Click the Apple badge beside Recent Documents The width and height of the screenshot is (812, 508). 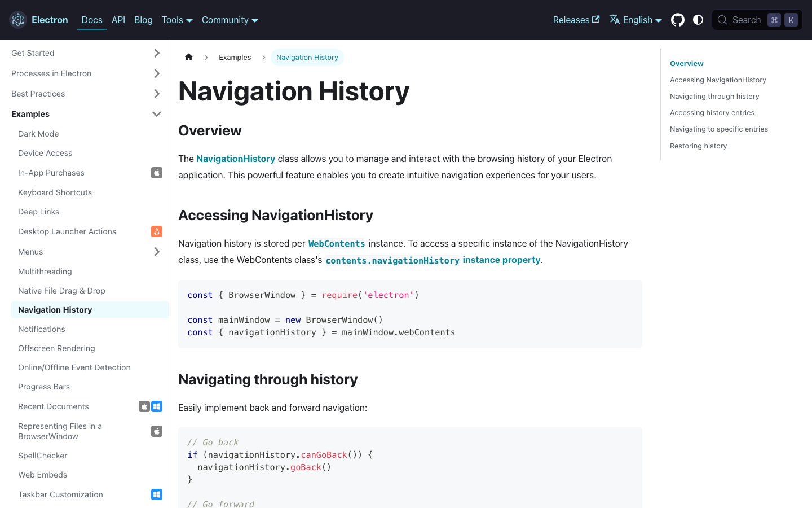pyautogui.click(x=144, y=406)
